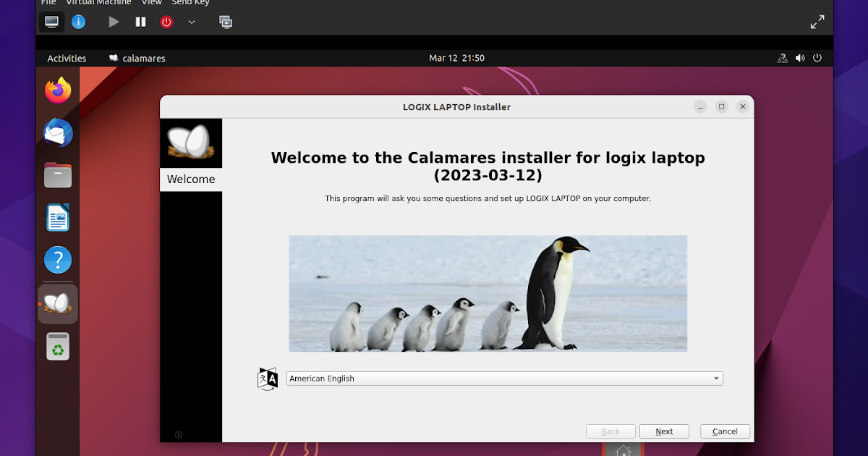Click the 'This program will ask you' text
The image size is (868, 456).
[x=488, y=198]
